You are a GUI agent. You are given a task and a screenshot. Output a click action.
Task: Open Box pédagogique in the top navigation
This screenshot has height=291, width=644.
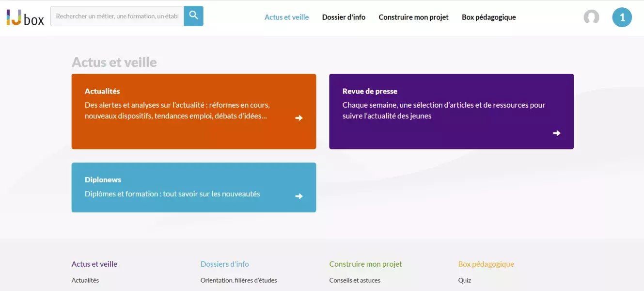(488, 17)
